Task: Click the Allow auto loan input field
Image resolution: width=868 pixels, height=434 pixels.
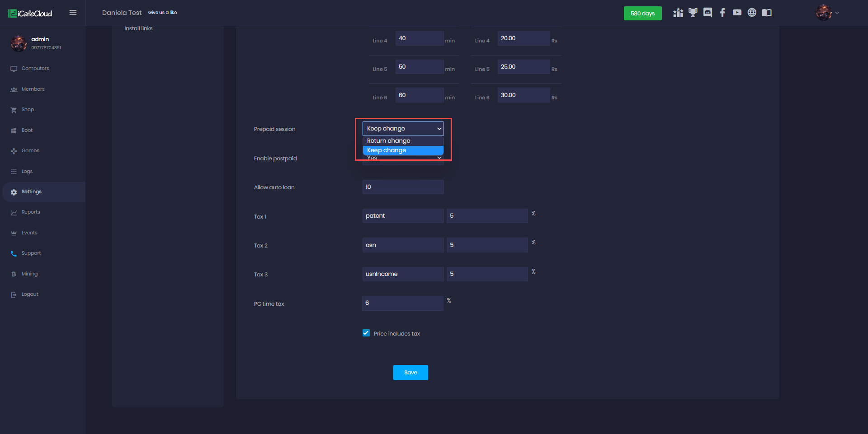Action: [x=403, y=187]
